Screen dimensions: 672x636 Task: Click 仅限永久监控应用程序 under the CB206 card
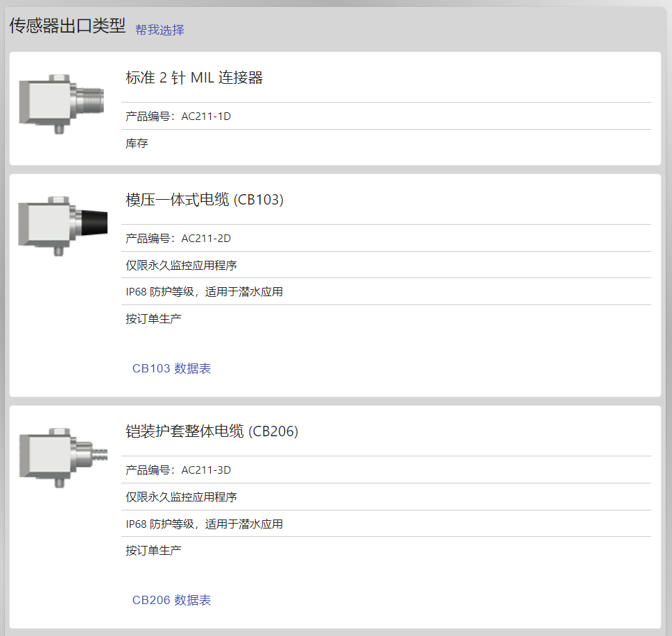coord(181,497)
